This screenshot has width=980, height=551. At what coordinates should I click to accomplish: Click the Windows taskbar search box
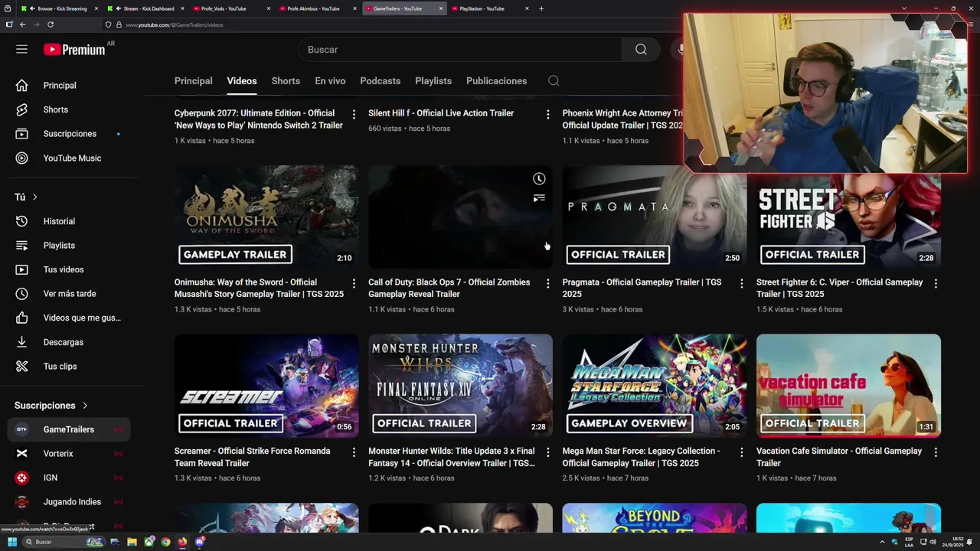point(63,542)
